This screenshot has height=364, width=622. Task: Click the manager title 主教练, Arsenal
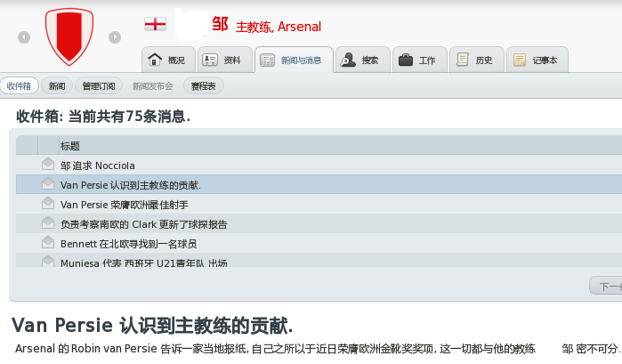[x=279, y=27]
